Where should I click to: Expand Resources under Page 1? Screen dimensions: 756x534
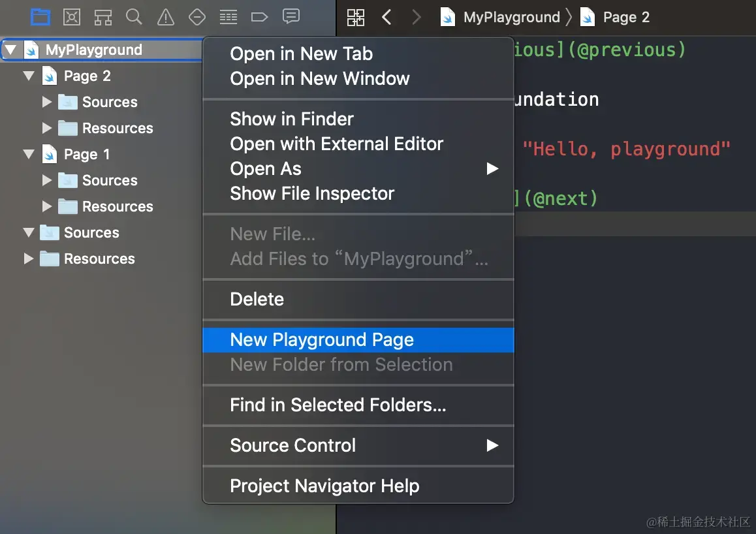[x=47, y=206]
